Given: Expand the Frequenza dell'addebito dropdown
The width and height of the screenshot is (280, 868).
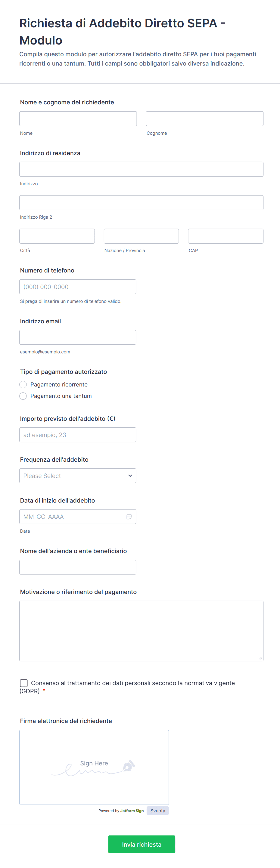Looking at the screenshot, I should point(78,476).
